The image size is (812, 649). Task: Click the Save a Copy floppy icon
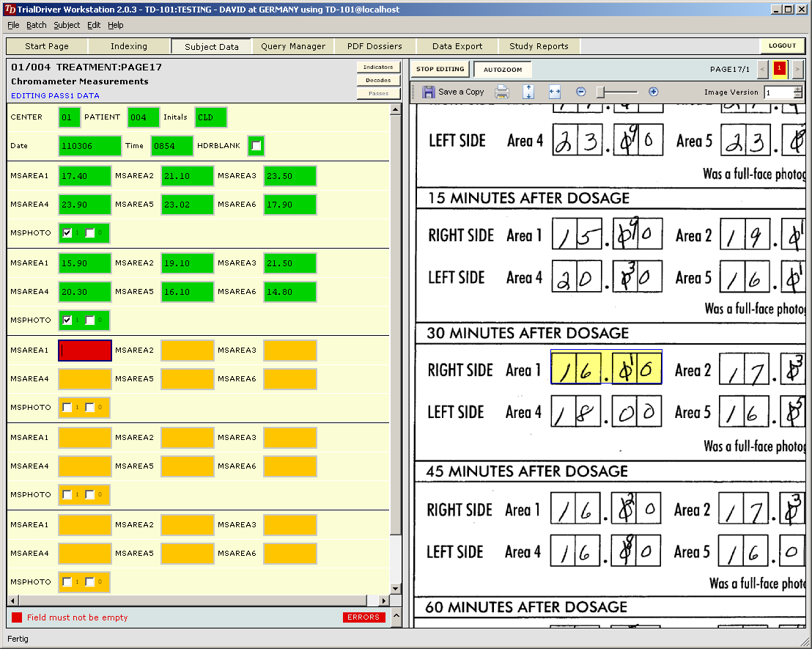429,92
